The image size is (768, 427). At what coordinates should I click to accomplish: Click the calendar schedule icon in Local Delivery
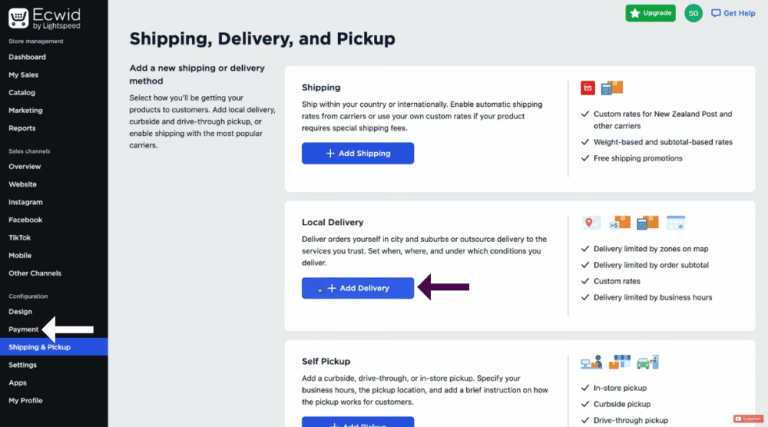(675, 223)
